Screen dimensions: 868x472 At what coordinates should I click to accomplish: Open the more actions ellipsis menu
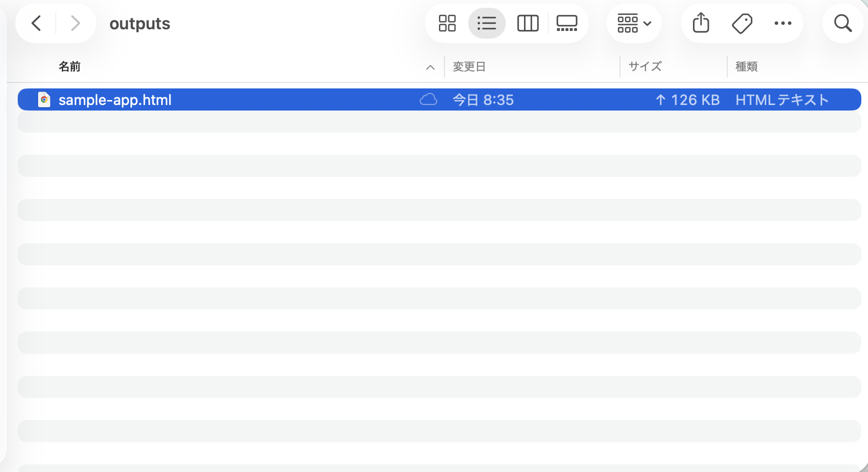[x=783, y=23]
